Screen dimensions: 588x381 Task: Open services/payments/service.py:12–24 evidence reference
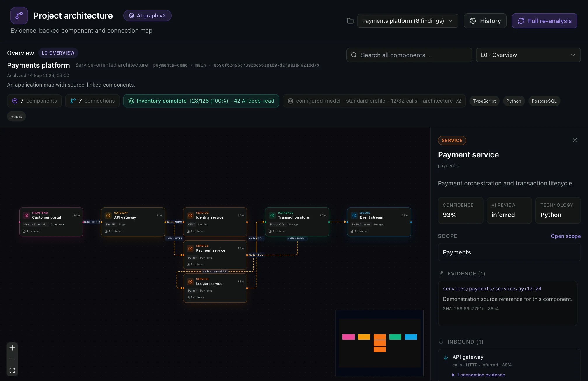click(492, 289)
